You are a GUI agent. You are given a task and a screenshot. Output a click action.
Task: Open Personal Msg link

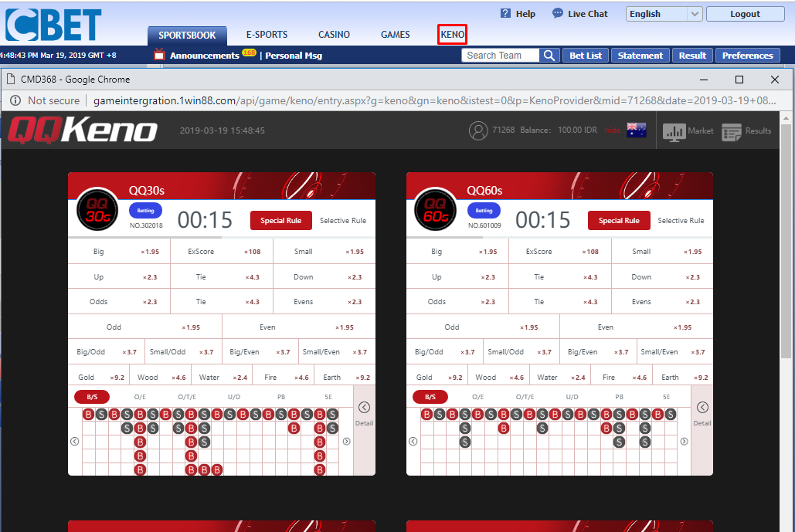[x=294, y=56]
